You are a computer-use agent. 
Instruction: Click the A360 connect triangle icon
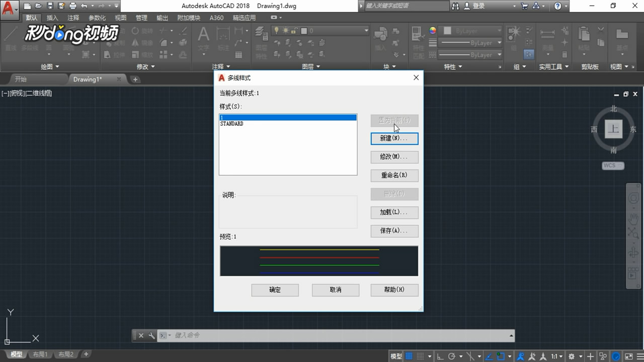(536, 6)
